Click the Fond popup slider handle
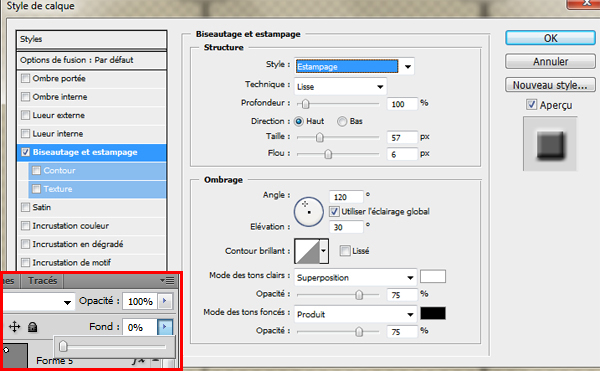This screenshot has width=600, height=371. coord(63,347)
